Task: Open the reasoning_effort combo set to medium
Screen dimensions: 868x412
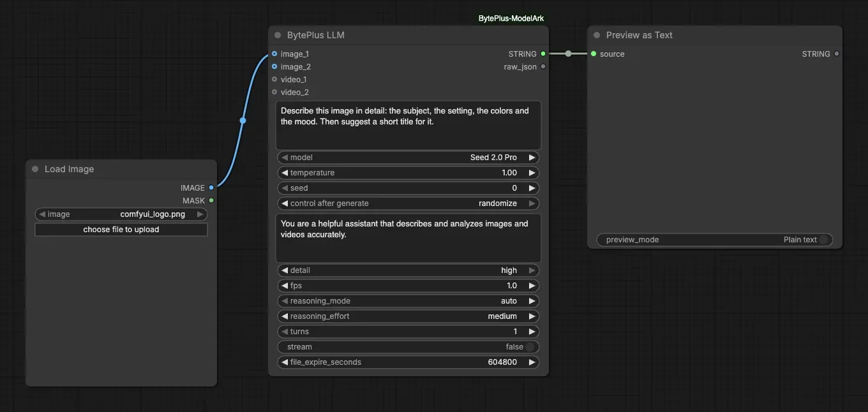Action: coord(408,316)
